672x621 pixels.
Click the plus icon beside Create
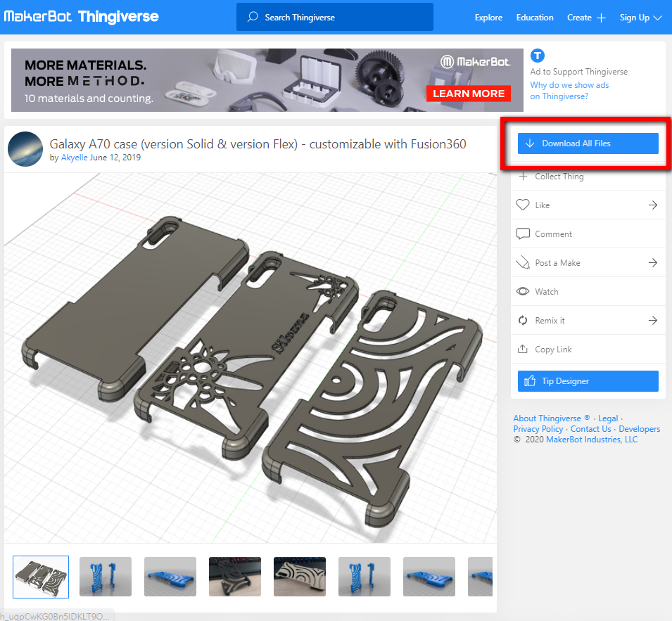602,18
